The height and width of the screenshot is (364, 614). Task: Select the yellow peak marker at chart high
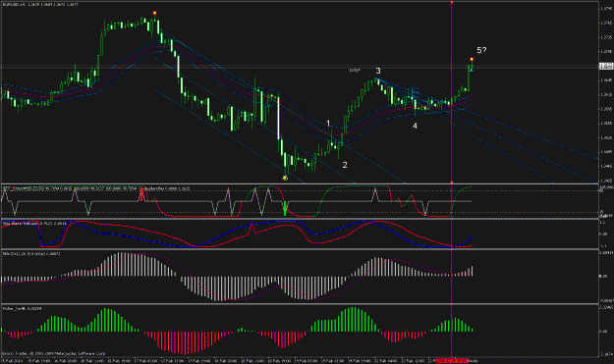tap(154, 14)
